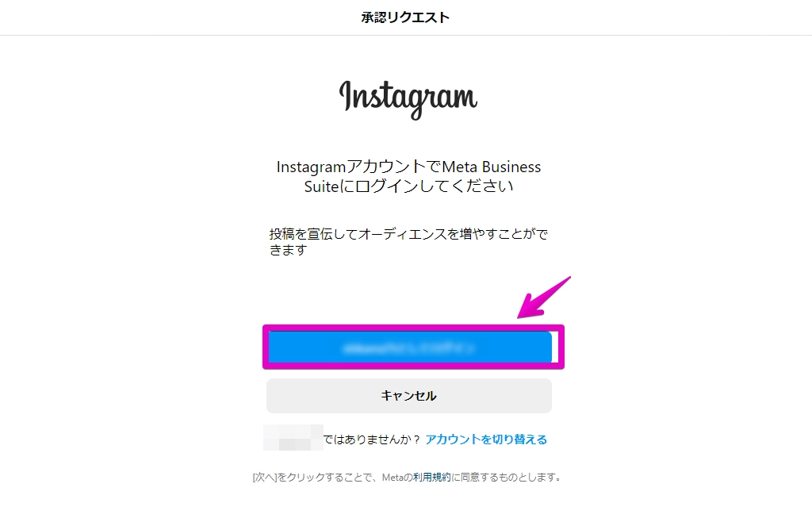This screenshot has width=812, height=522.
Task: Click the word Meta in footer notice
Action: point(392,477)
